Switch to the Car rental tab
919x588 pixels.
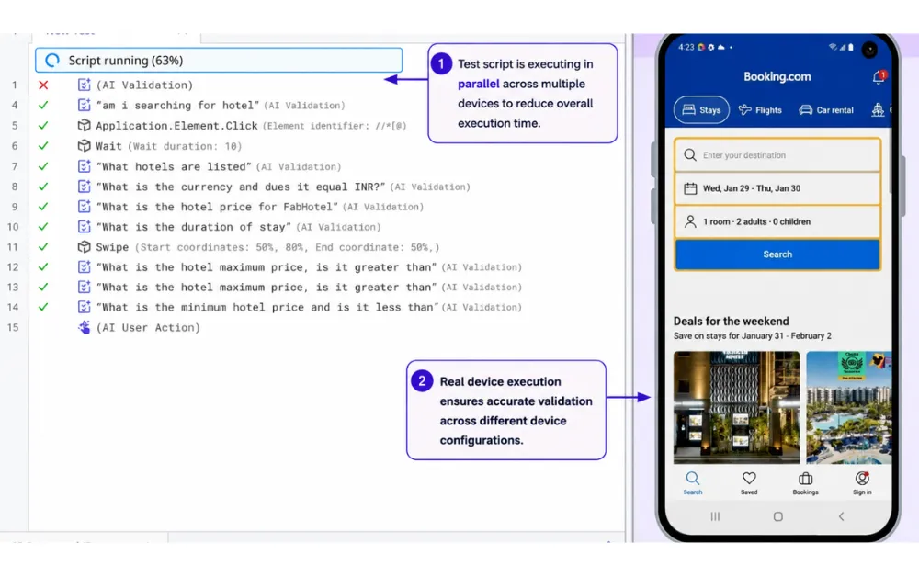[826, 110]
